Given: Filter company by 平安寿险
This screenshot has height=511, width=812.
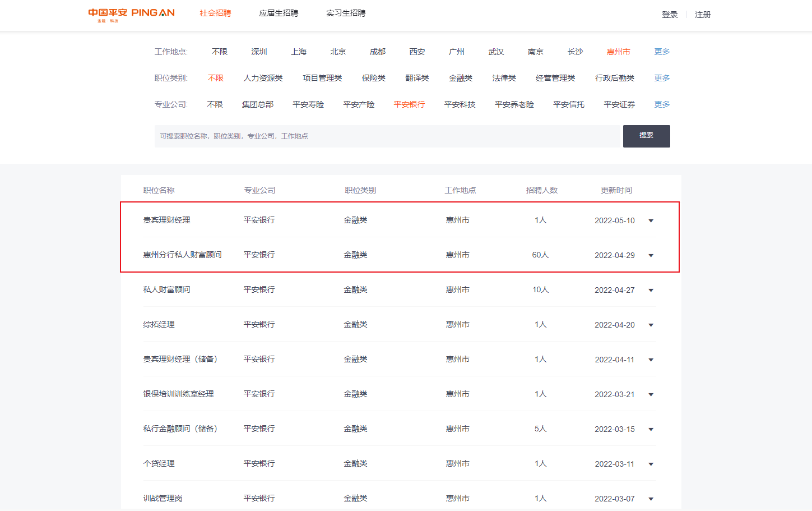Looking at the screenshot, I should (x=308, y=104).
